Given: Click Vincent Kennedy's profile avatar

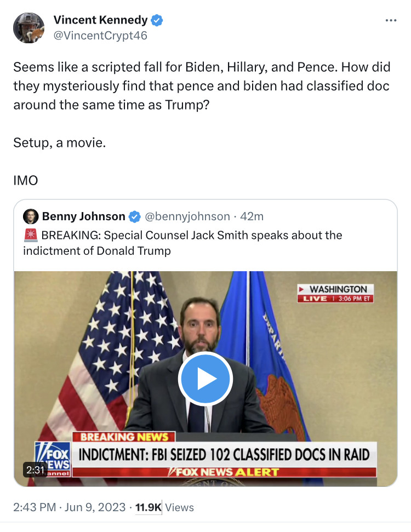Looking at the screenshot, I should (28, 28).
